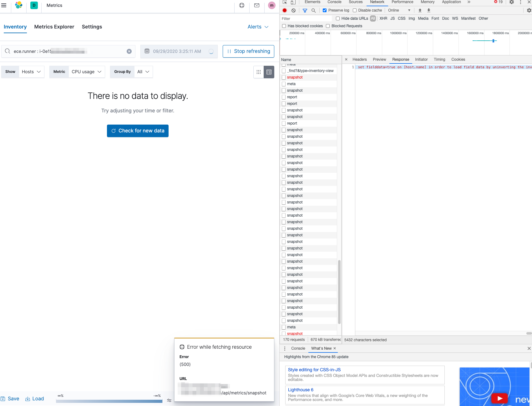This screenshot has width=532, height=406.
Task: Check the Hide data URLs box
Action: point(337,18)
